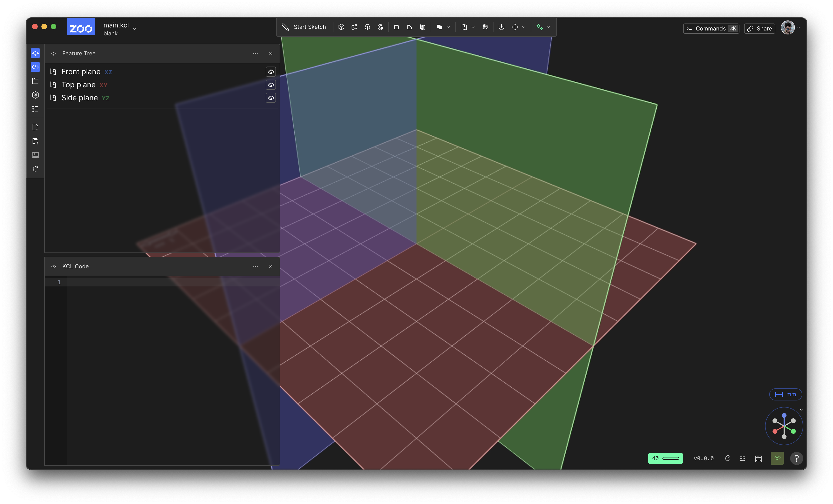This screenshot has width=833, height=504.
Task: Click the mm units indicator
Action: [785, 394]
